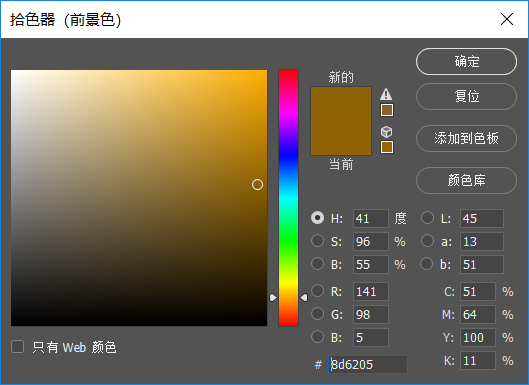Image resolution: width=529 pixels, height=385 pixels.
Task: Click the new color preview swatch
Action: 341,104
